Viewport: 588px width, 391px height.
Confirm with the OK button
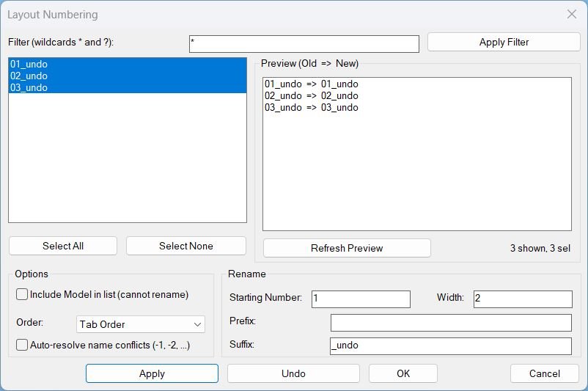[403, 373]
